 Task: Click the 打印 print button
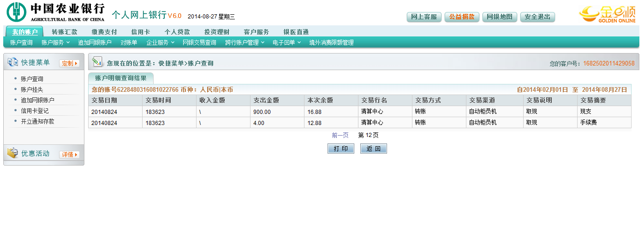click(x=341, y=149)
